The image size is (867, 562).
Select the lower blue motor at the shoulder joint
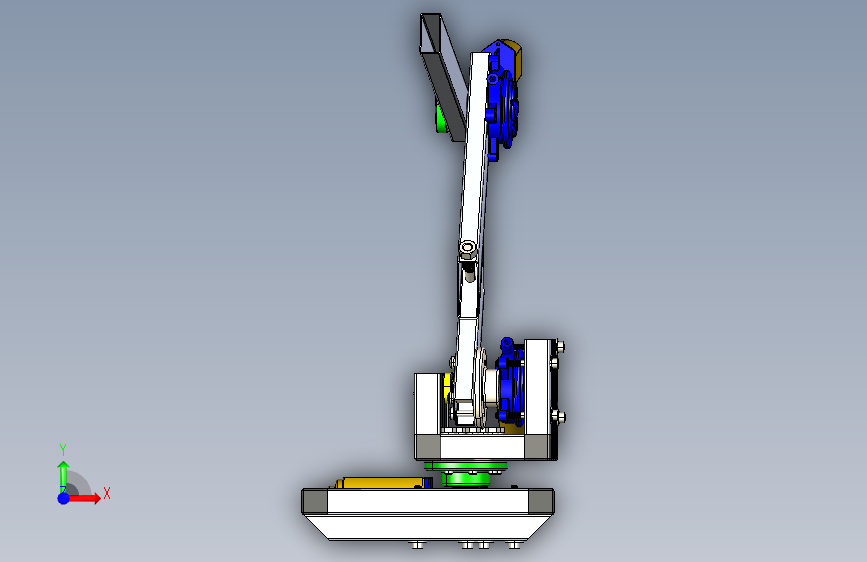pyautogui.click(x=510, y=382)
